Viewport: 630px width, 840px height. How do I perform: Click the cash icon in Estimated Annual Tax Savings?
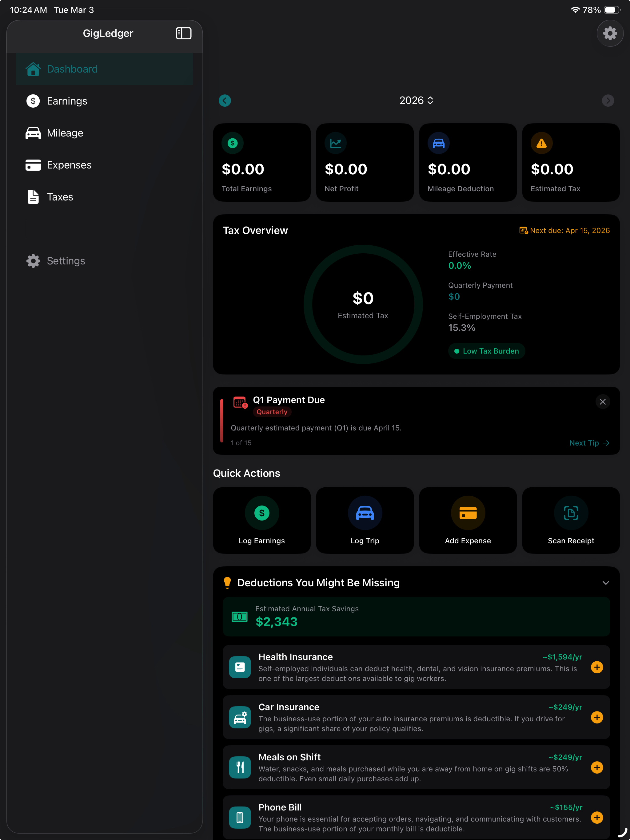point(240,617)
